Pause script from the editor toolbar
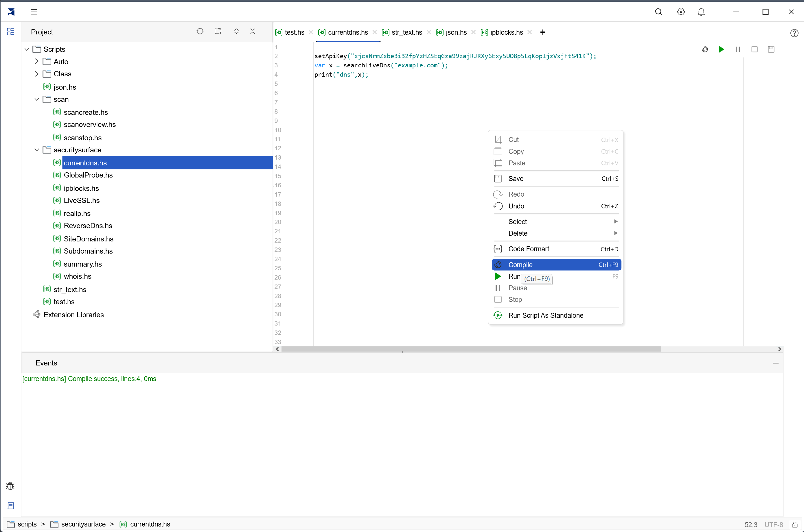This screenshot has width=804, height=532. 737,49
